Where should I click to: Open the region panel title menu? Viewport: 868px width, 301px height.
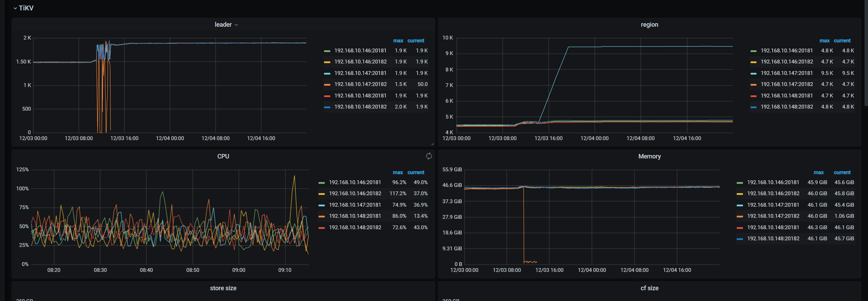click(649, 25)
